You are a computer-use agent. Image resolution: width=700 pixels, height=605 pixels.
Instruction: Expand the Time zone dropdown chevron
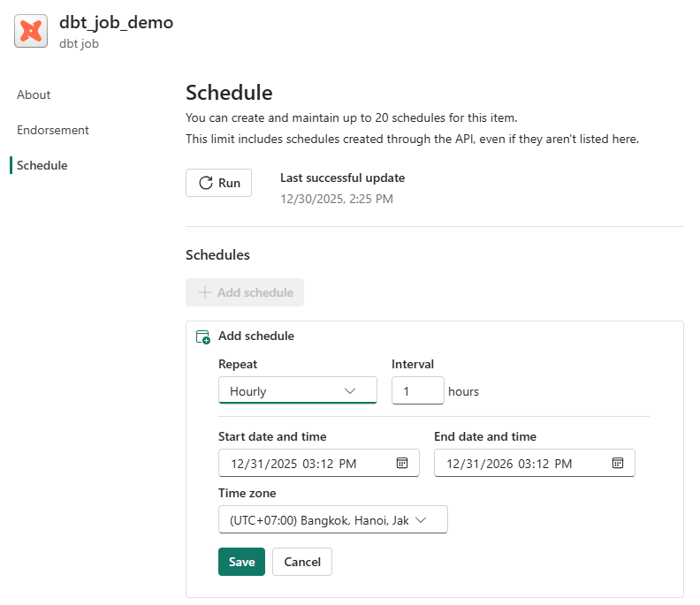tap(421, 520)
